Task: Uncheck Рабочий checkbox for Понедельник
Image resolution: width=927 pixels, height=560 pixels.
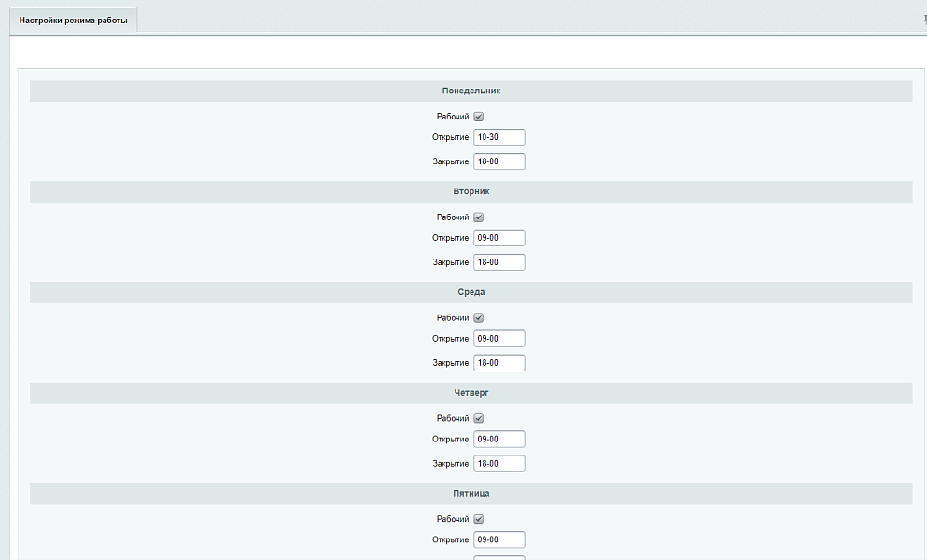Action: tap(479, 117)
